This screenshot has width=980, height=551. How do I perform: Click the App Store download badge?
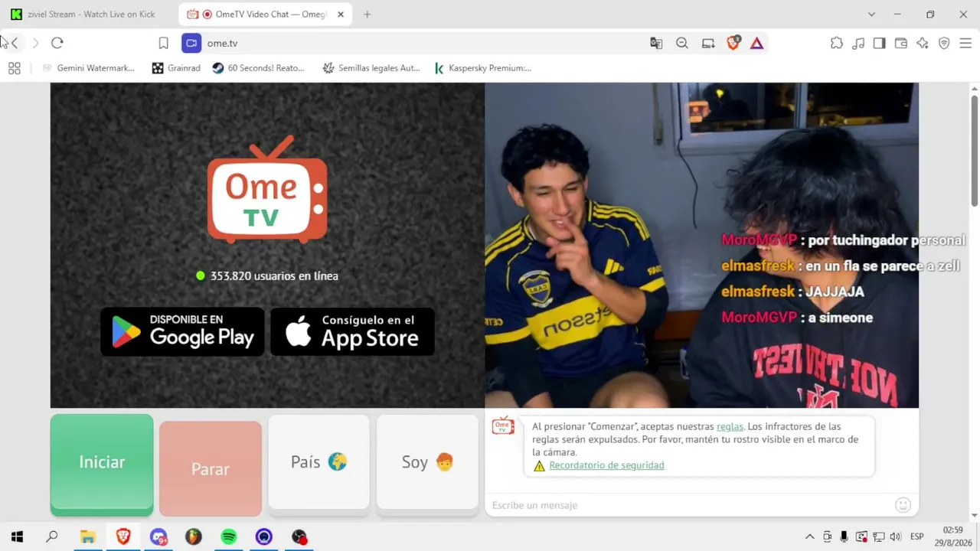click(x=352, y=331)
